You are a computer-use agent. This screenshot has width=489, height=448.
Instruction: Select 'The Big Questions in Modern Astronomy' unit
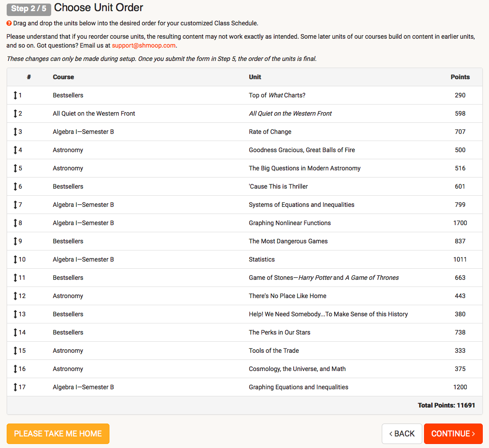pyautogui.click(x=305, y=168)
